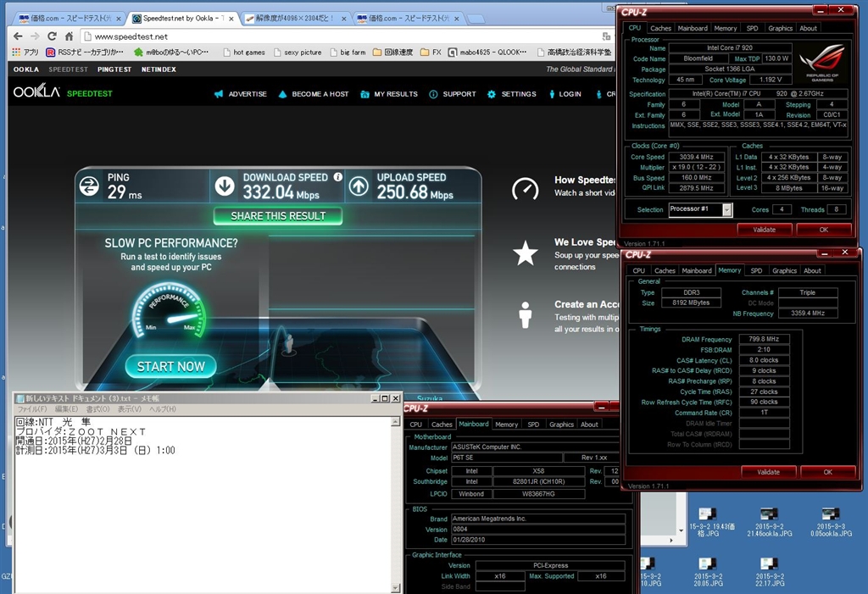Click OK in the Memory CPU-Z window
868x594 pixels.
coord(827,472)
